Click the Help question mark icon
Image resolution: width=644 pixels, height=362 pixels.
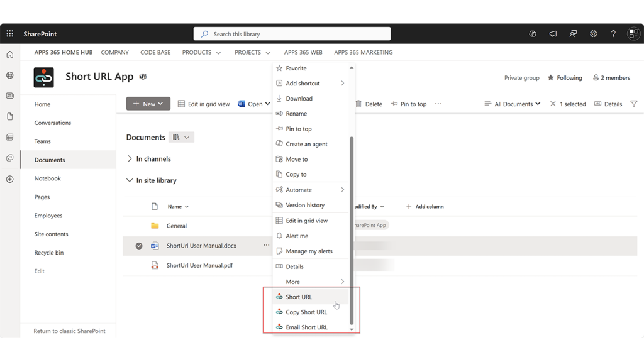tap(613, 34)
